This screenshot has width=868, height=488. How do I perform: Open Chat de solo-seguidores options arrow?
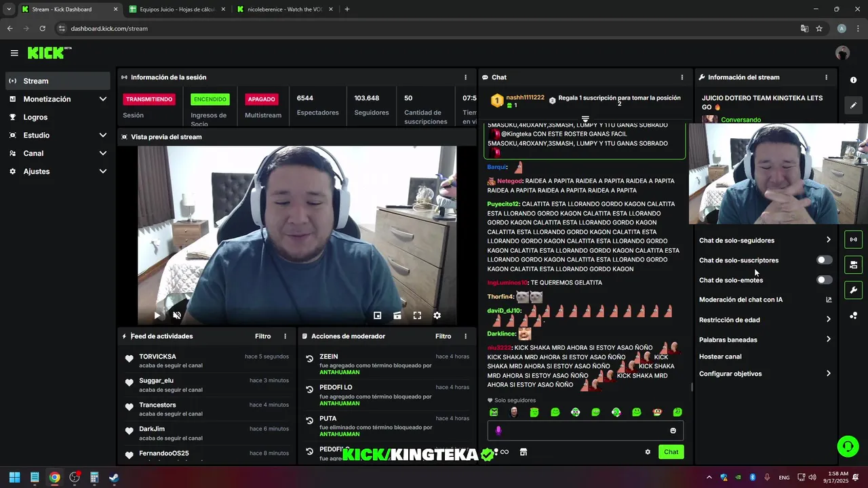pos(828,240)
